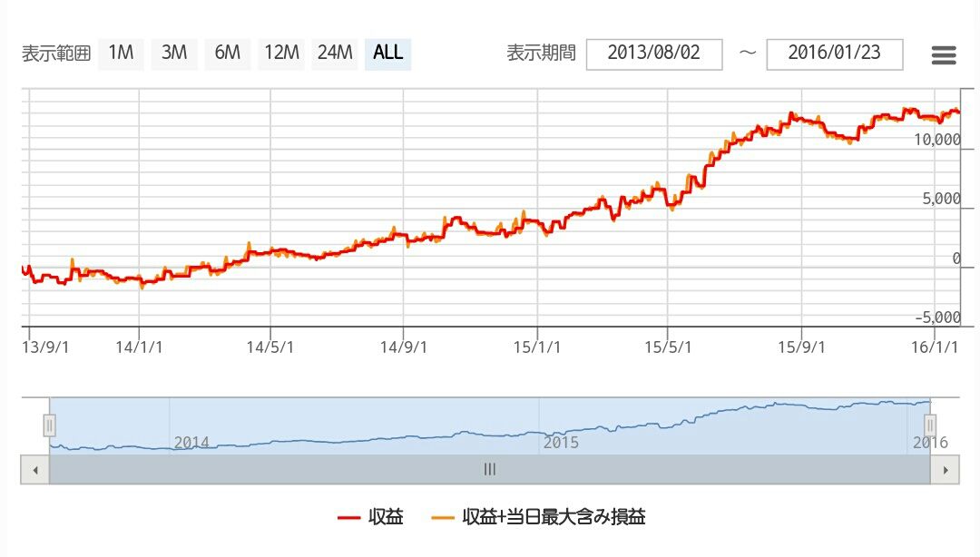This screenshot has height=557, width=980.
Task: Select the ALL display range
Action: tap(388, 53)
